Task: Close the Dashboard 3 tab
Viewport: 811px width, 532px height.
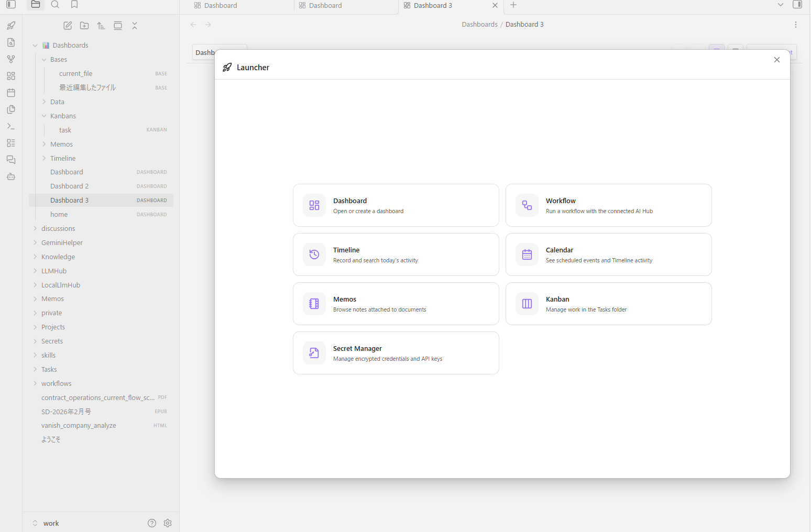Action: [495, 5]
